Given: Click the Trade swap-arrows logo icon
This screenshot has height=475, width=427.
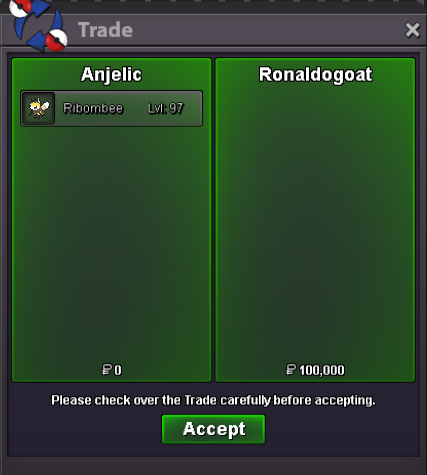Looking at the screenshot, I should click(x=38, y=25).
